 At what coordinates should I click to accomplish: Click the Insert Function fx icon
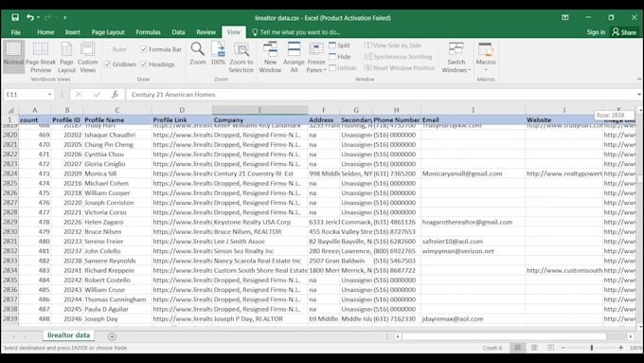click(x=115, y=95)
